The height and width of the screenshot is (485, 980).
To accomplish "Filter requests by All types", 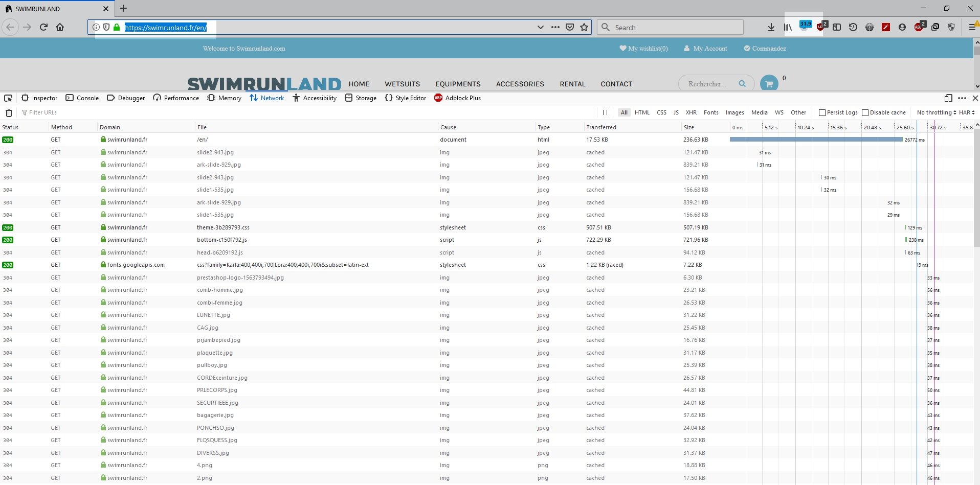I will (624, 112).
